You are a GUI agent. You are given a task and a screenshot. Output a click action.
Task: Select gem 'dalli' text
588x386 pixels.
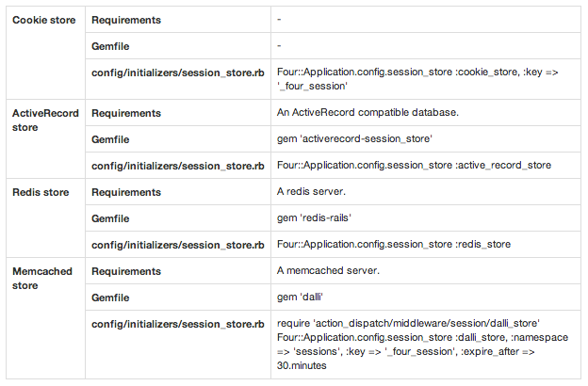(300, 297)
